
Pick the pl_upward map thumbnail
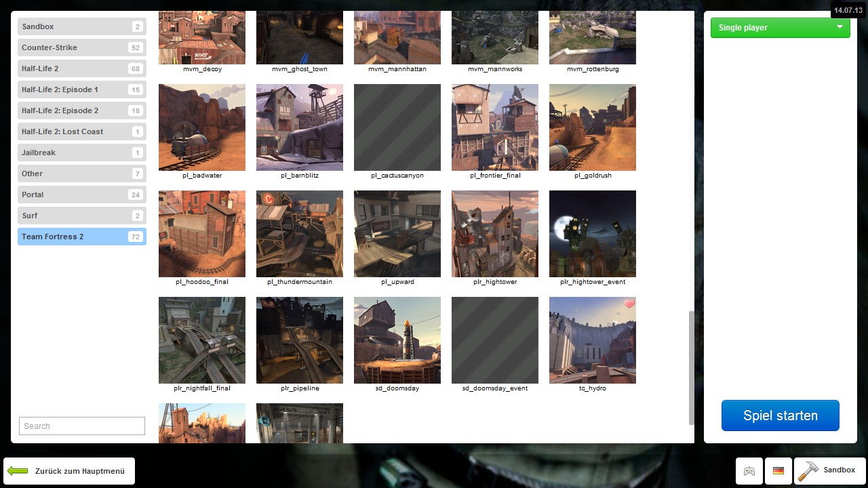point(397,234)
